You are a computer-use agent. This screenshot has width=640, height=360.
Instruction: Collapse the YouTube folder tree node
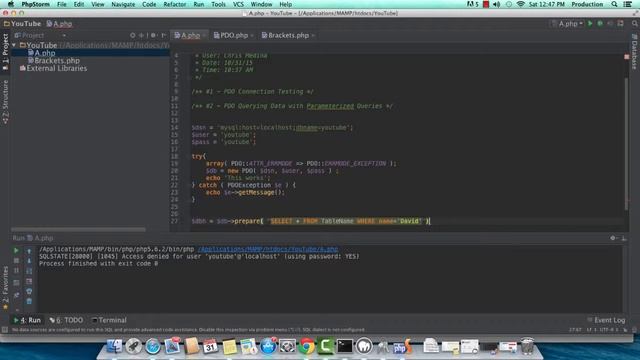pos(14,45)
